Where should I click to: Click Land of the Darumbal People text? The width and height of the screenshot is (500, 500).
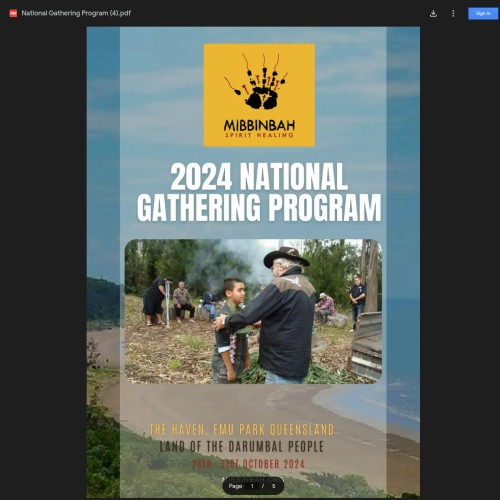241,446
